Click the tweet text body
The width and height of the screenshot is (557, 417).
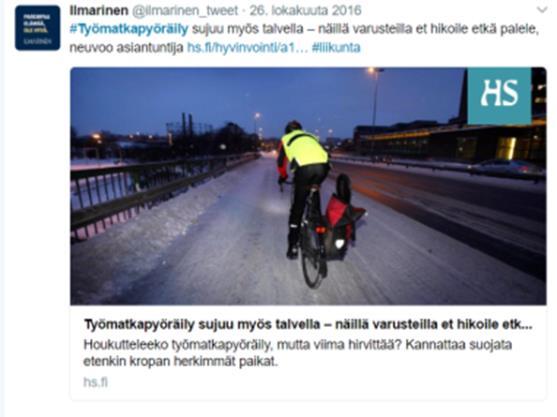tap(304, 38)
